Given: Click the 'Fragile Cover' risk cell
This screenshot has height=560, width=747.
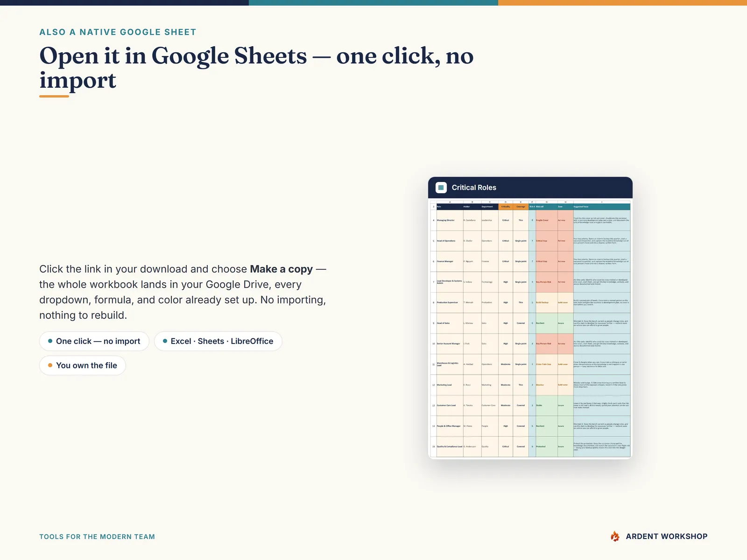Looking at the screenshot, I should 546,220.
